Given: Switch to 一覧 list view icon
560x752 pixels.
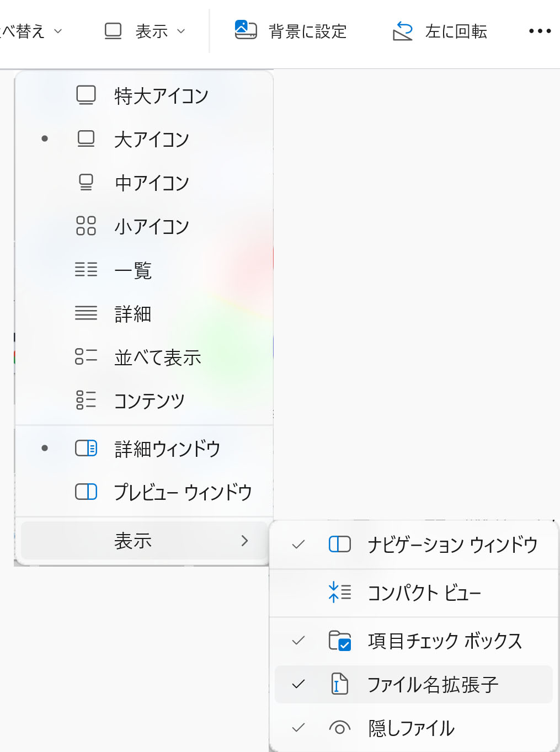Looking at the screenshot, I should pyautogui.click(x=86, y=270).
